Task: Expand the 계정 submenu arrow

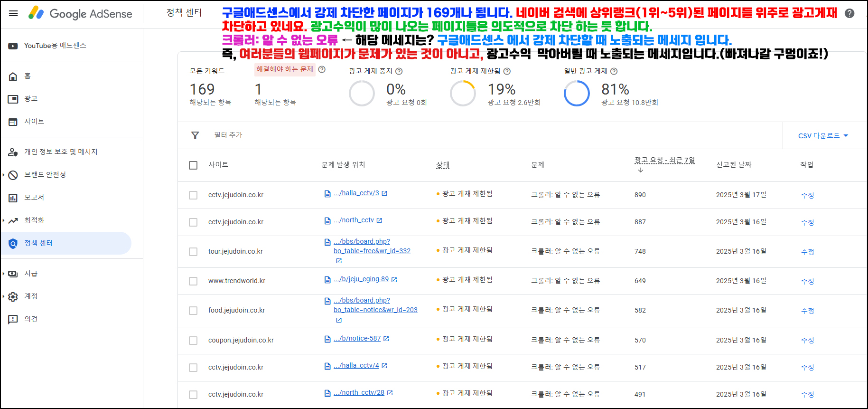Action: 3,296
